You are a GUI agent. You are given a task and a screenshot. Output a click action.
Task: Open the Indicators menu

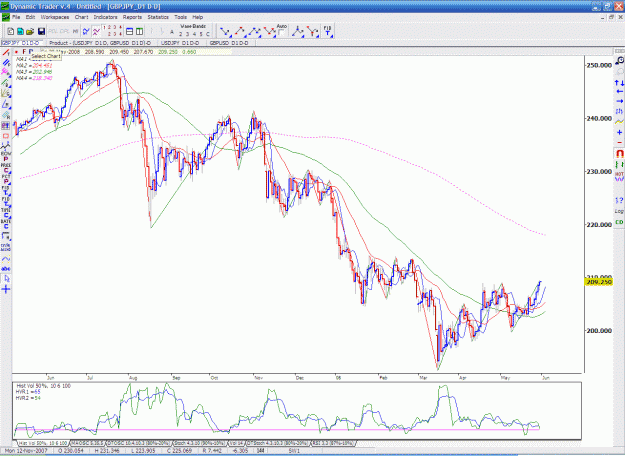click(105, 17)
